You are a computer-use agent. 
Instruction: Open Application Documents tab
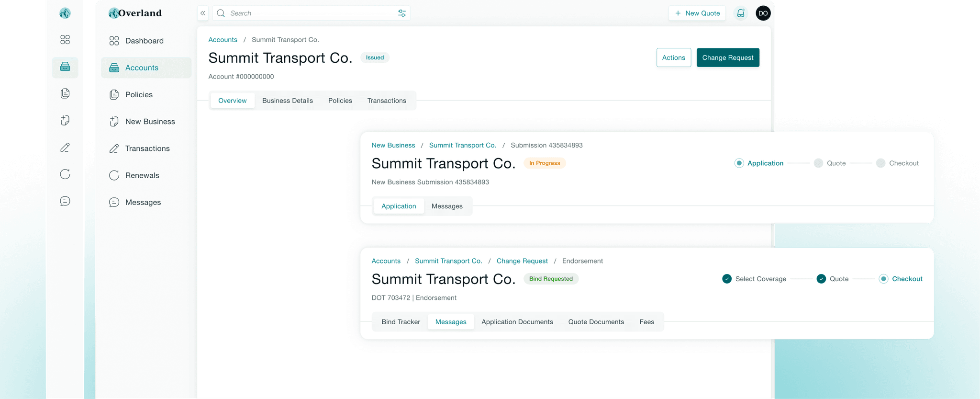(x=517, y=322)
